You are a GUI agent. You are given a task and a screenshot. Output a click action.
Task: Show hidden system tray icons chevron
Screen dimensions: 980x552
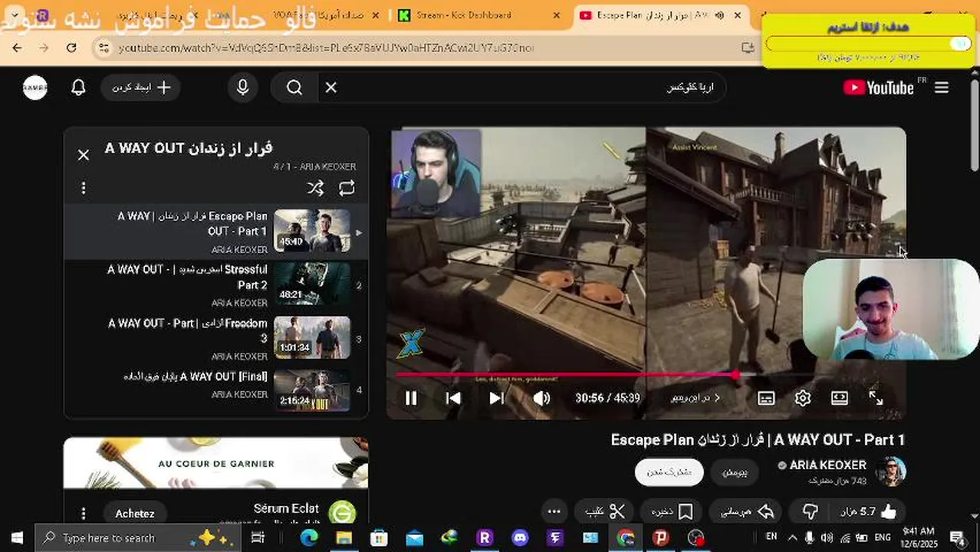pos(792,537)
